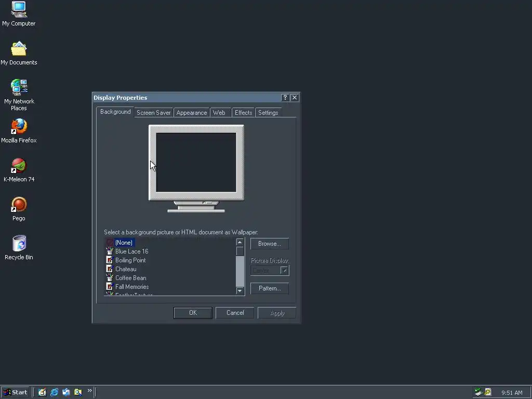The height and width of the screenshot is (399, 532).
Task: Click Cancel in Display Properties
Action: [235, 313]
